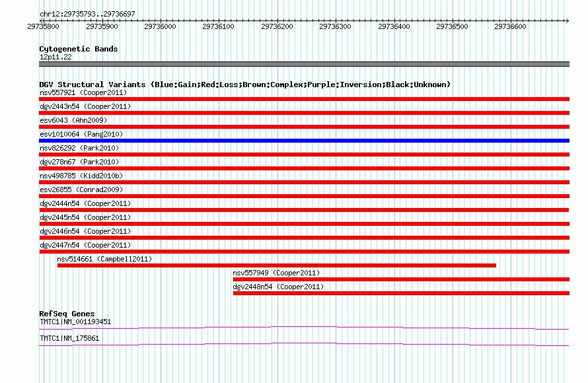
Task: Select the nsv557949 (Cooper2011) variant bar
Action: [x=401, y=279]
